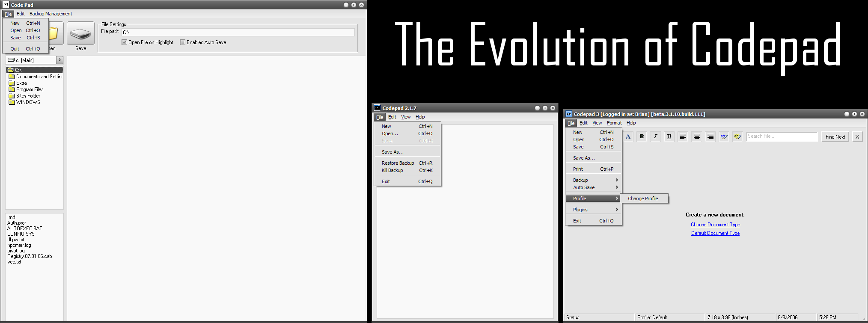Toggle Italic formatting in Codepad 3
This screenshot has width=868, height=323.
[x=655, y=136]
